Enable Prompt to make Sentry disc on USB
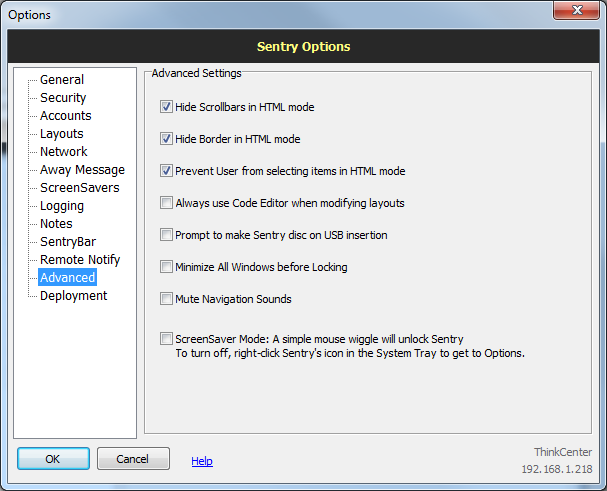This screenshot has height=491, width=607. click(x=166, y=235)
